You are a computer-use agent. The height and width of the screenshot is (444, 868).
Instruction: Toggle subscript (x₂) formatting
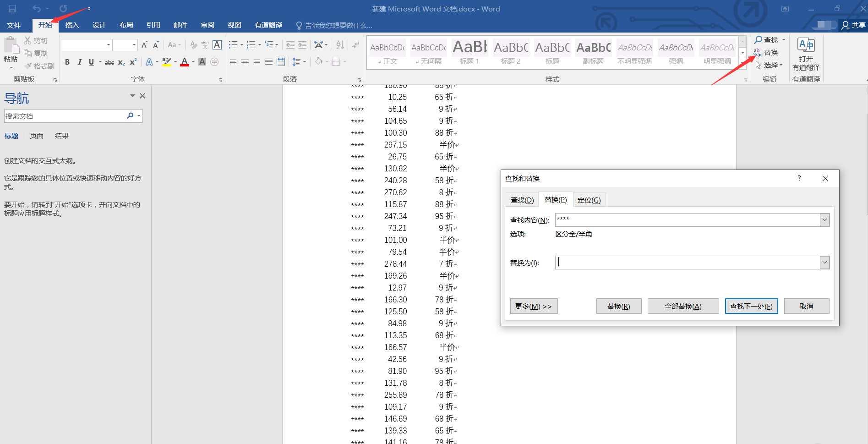pyautogui.click(x=121, y=62)
